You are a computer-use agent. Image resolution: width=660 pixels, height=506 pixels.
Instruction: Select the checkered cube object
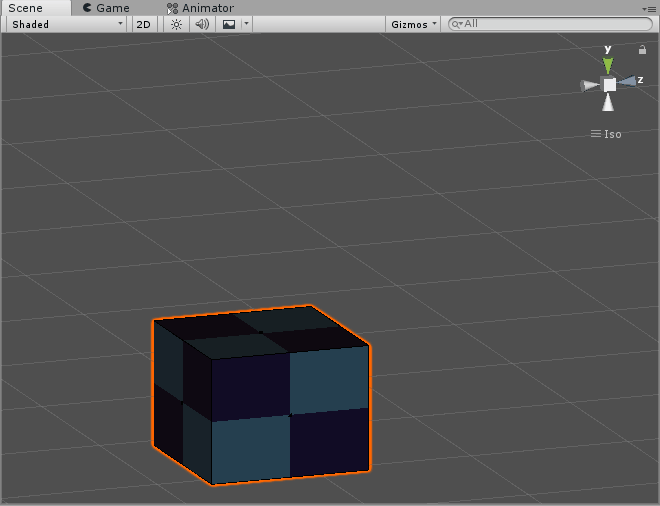[261, 395]
